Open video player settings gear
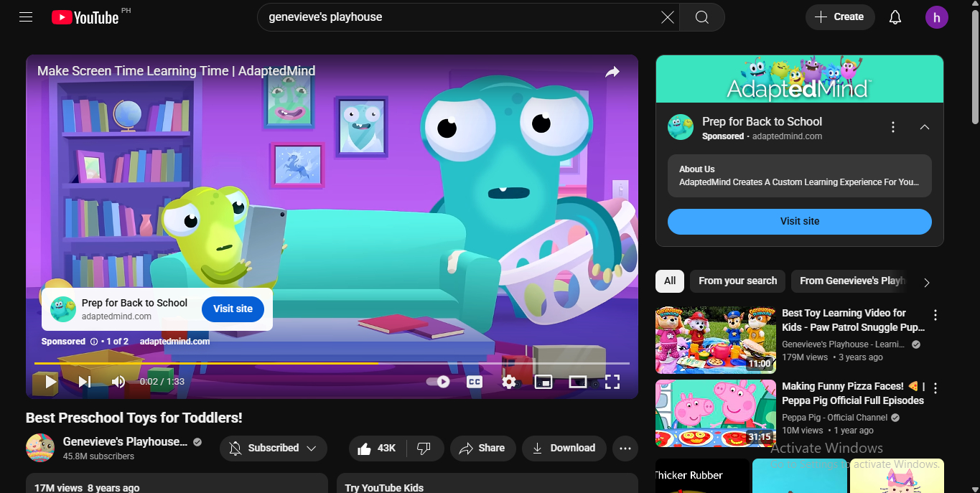Viewport: 980px width, 493px height. (x=509, y=382)
